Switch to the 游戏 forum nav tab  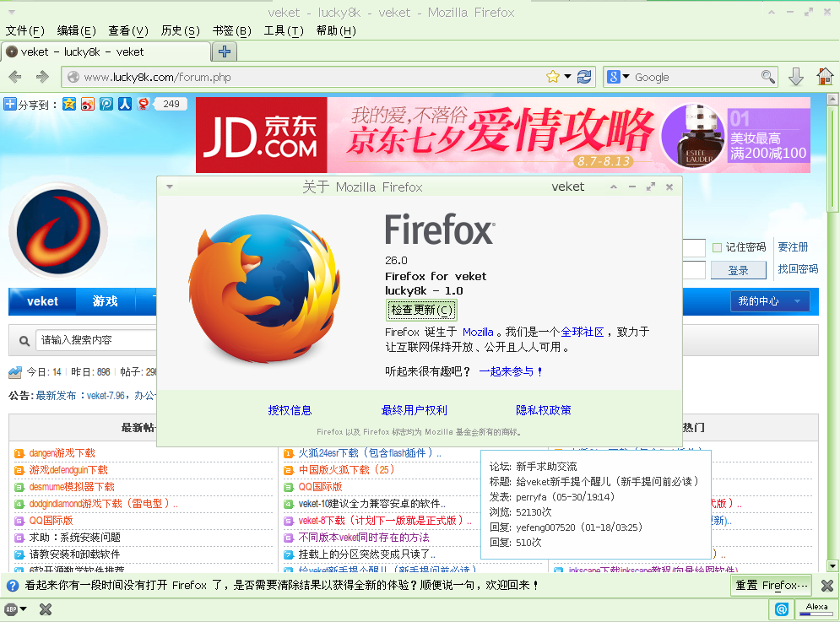coord(105,301)
